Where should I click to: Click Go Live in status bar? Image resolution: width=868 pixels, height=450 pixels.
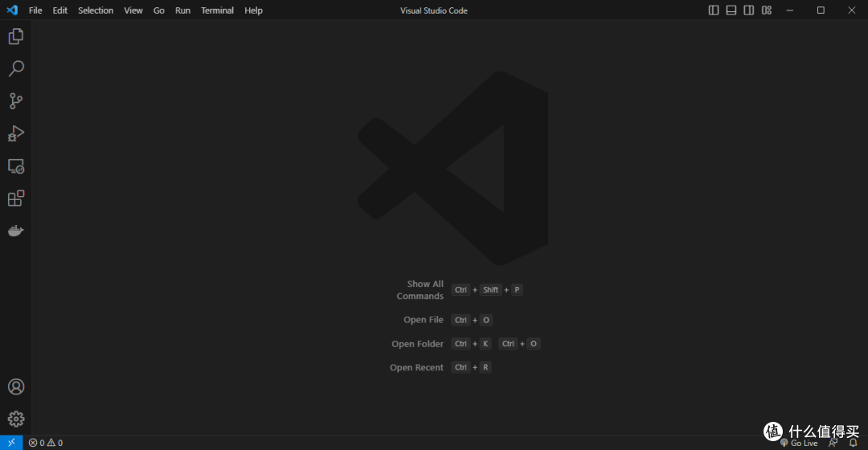pyautogui.click(x=799, y=443)
